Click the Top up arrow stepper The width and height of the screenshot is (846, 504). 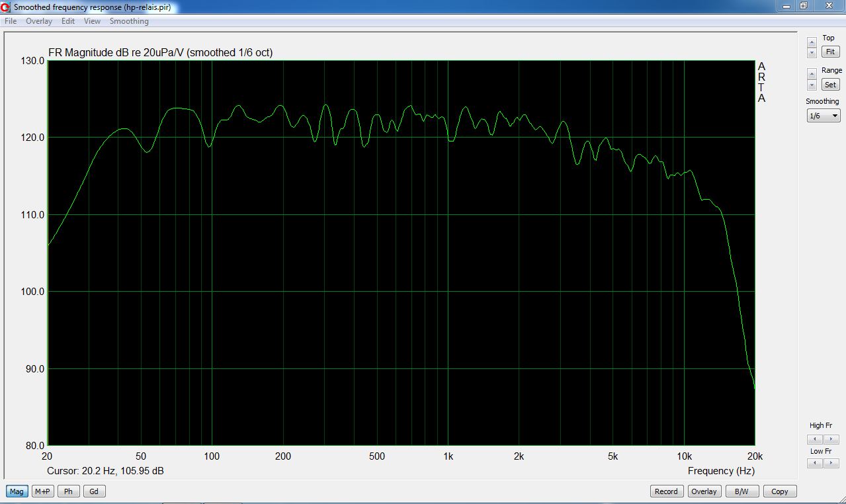point(812,42)
